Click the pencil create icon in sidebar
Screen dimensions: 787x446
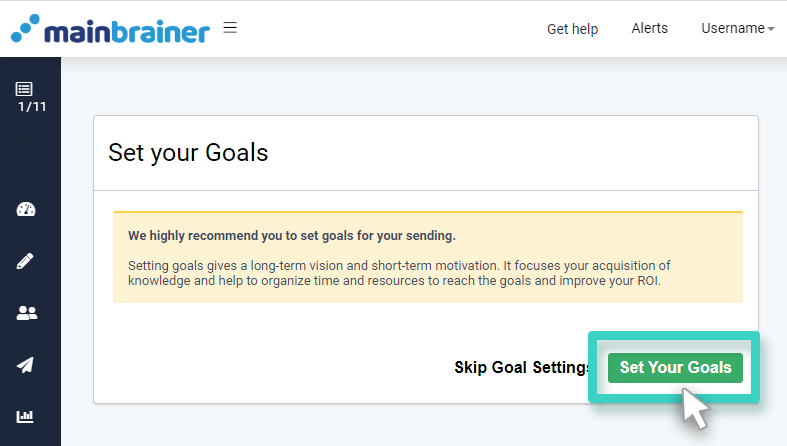26,261
